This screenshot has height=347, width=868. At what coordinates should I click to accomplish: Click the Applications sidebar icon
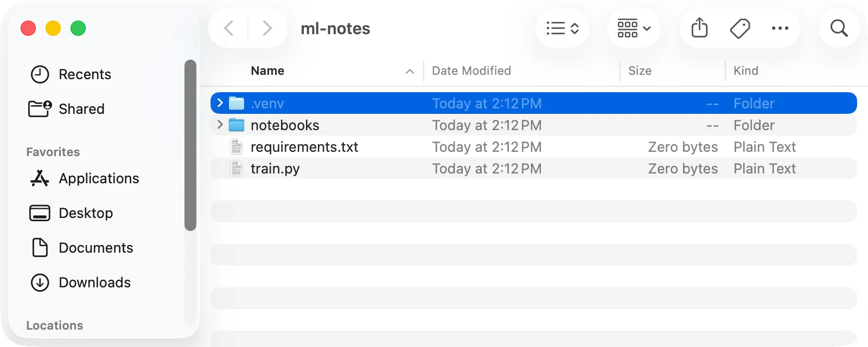[x=40, y=178]
